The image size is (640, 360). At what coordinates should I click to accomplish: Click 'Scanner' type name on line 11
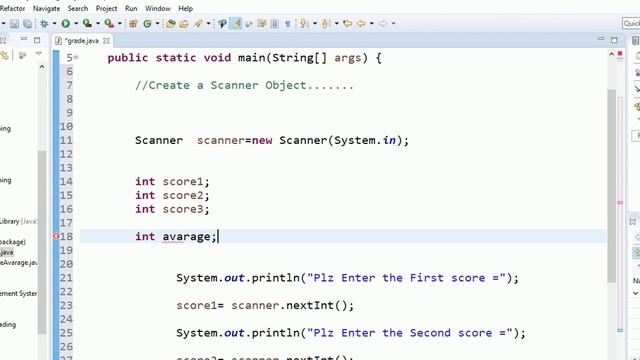(159, 140)
